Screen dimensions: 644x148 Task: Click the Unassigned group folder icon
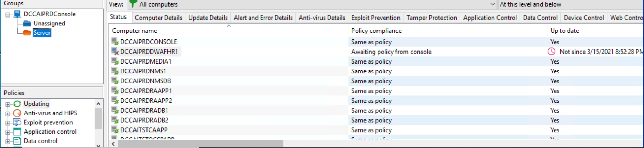click(27, 23)
